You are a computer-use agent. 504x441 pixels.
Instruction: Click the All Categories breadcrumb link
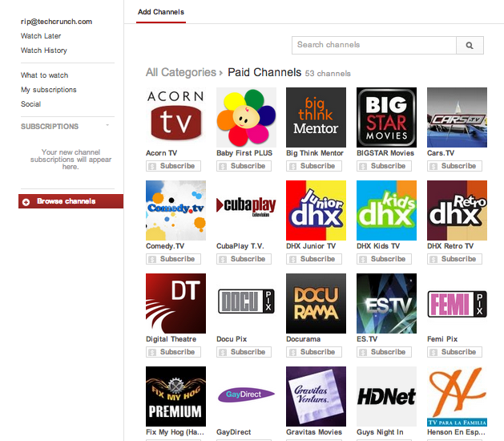coord(181,73)
